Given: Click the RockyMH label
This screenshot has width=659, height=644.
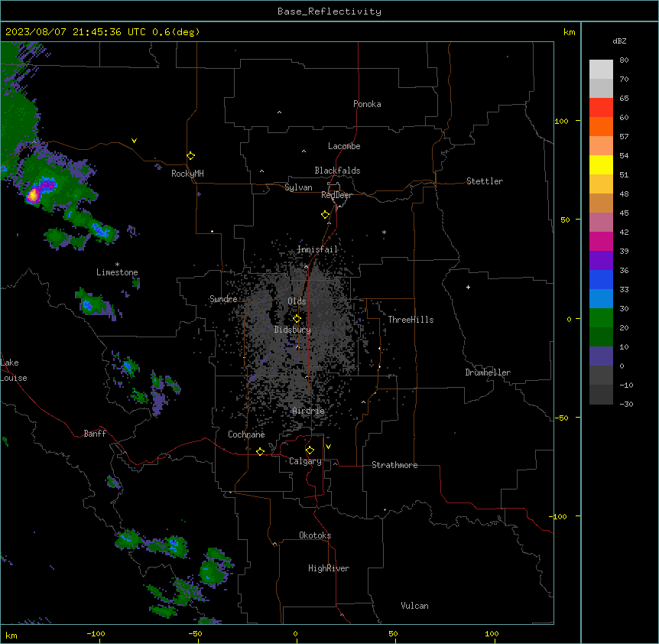Looking at the screenshot, I should click(x=187, y=174).
